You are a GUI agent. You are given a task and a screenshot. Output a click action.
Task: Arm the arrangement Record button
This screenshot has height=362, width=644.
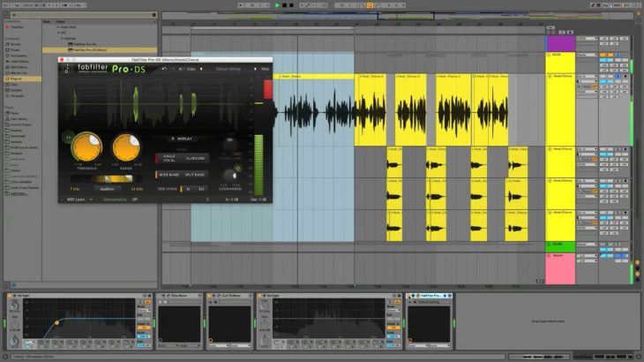point(292,5)
